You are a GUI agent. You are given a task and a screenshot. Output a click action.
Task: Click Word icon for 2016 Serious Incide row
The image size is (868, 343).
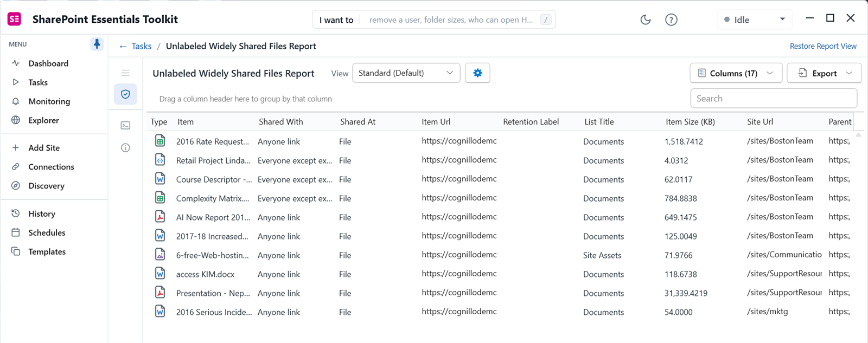pos(160,312)
